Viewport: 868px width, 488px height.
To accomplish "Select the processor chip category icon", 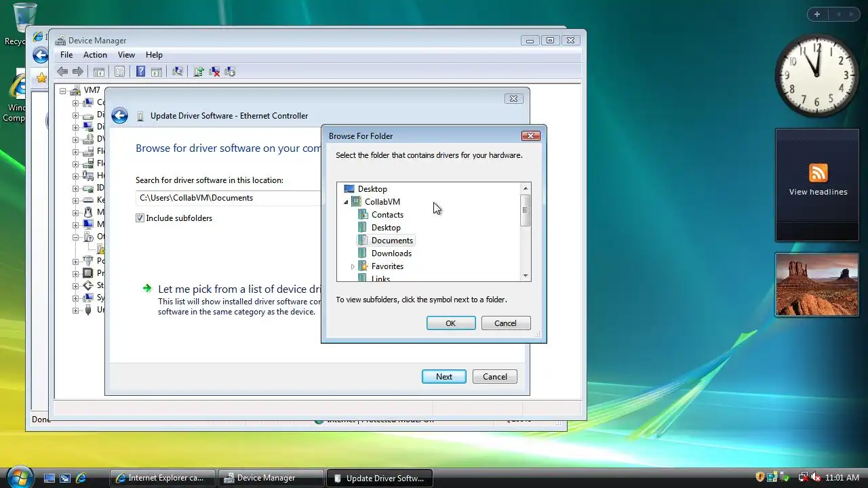I will pos(87,273).
